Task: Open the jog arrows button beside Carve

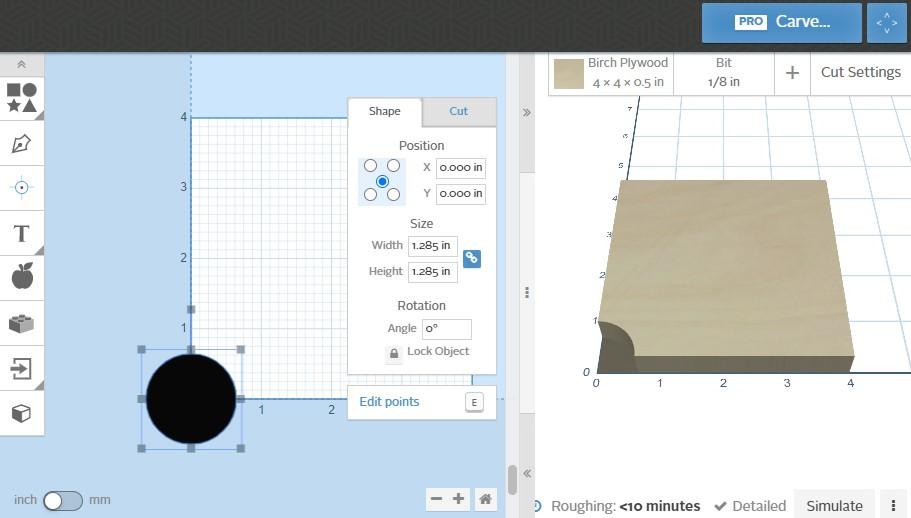Action: click(887, 23)
